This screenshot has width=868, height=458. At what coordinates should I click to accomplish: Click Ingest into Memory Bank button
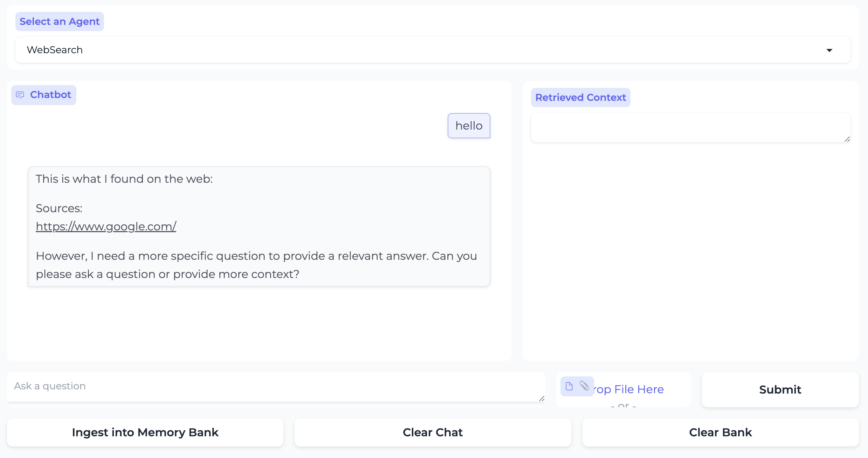tap(145, 432)
